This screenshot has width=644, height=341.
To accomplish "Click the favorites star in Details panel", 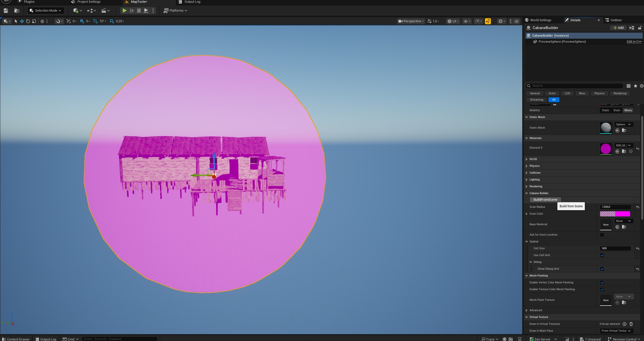I will [x=635, y=86].
